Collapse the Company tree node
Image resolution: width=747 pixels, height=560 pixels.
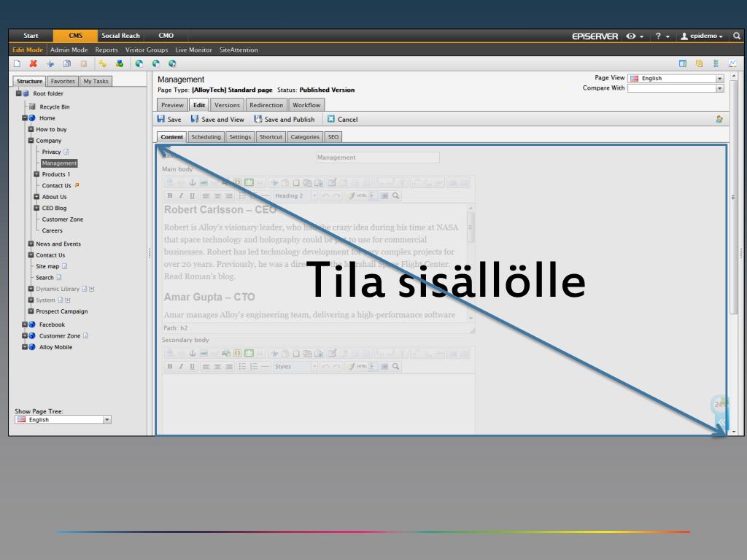[31, 141]
